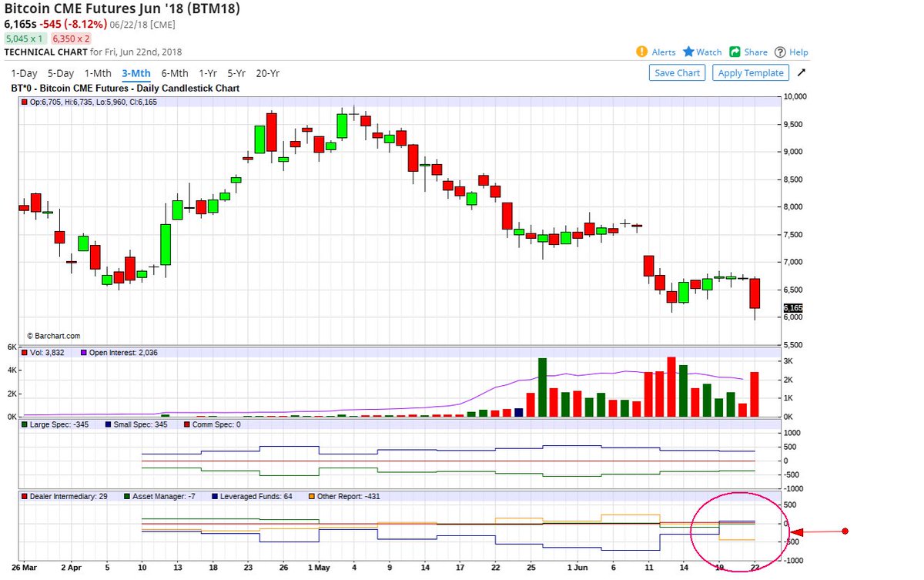Click the green Asset Manager swatch
924x580 pixels.
[x=128, y=497]
